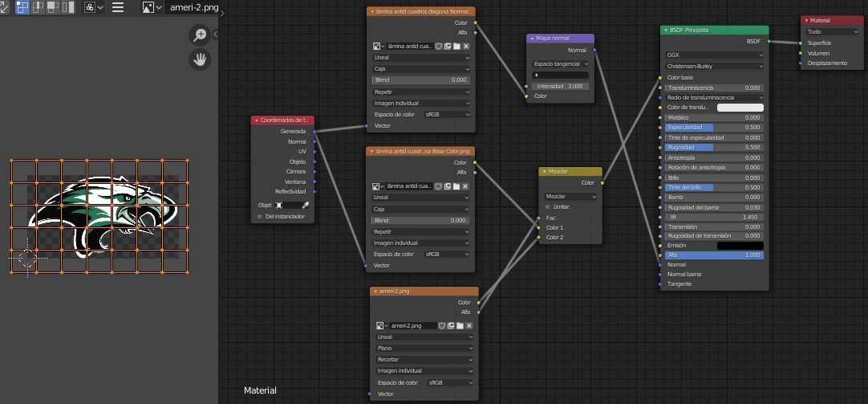Viewport: 868px width, 404px height.
Task: Click the UV output socket in coordinates node
Action: (x=314, y=151)
